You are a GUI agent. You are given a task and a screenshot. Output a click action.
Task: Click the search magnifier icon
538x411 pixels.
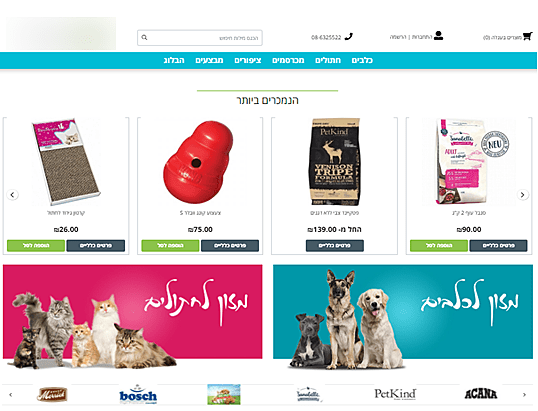pos(144,37)
